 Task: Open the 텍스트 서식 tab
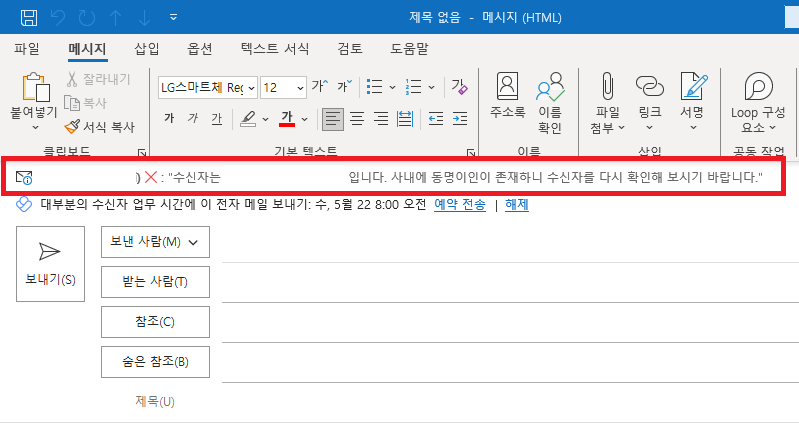[275, 49]
